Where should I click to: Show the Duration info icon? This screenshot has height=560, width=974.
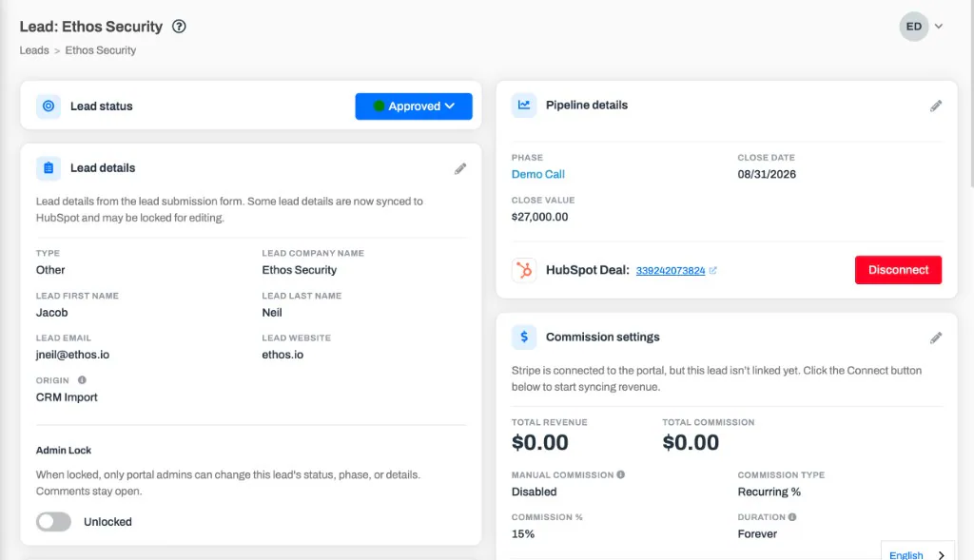point(792,517)
